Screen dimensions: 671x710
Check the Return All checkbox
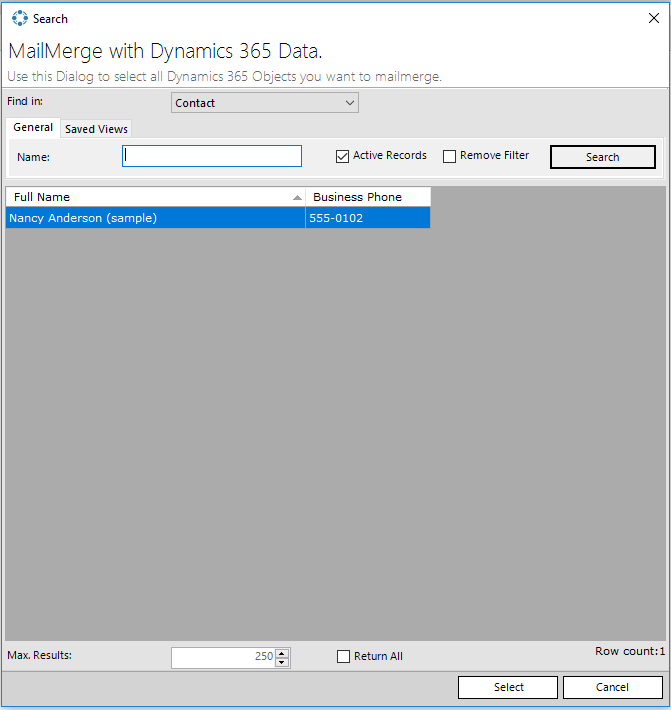tap(344, 656)
